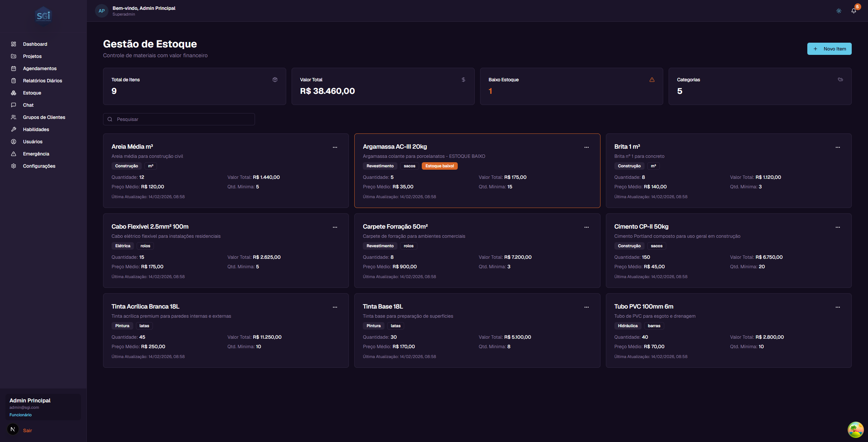Open Relatórios Diários via clipboard icon

coord(14,81)
